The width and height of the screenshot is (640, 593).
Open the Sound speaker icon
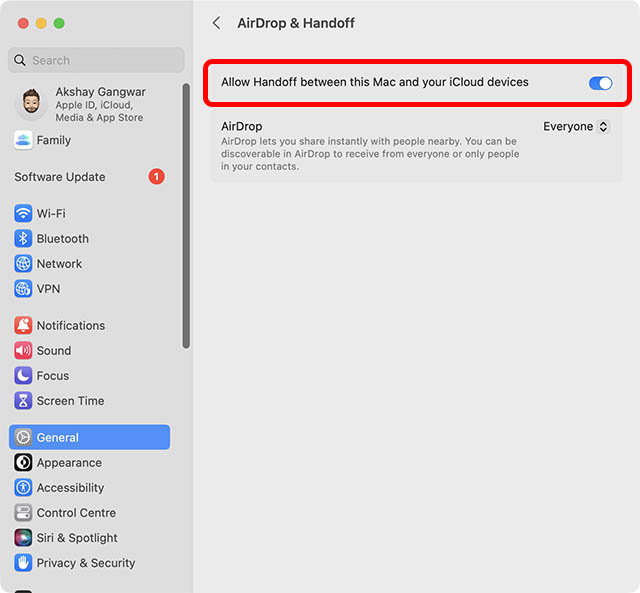(x=23, y=351)
